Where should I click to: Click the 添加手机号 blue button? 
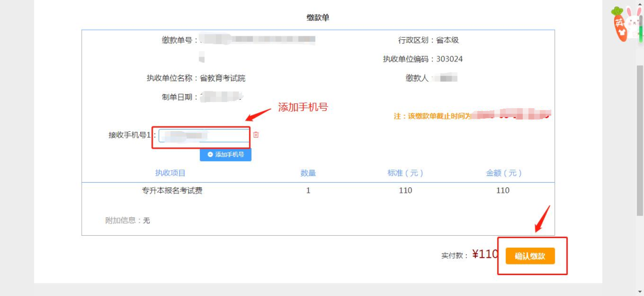pos(225,155)
